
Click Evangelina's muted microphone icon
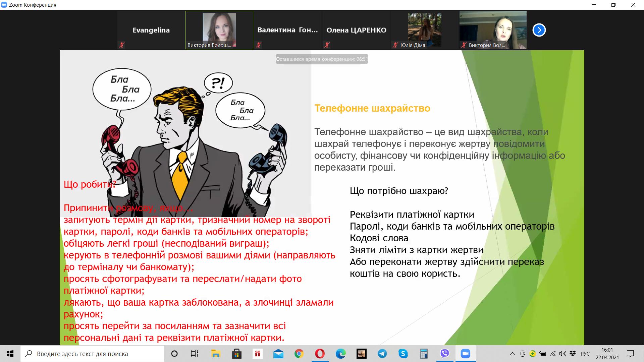122,45
